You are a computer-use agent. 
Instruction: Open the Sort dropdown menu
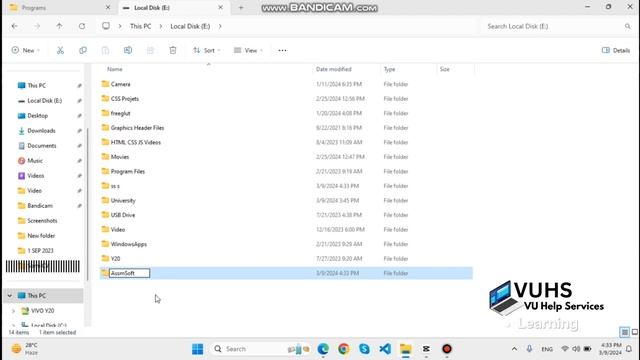pos(207,50)
